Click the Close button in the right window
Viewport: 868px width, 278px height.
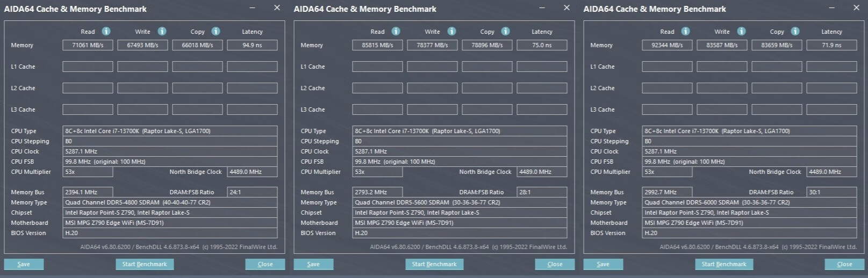[844, 264]
